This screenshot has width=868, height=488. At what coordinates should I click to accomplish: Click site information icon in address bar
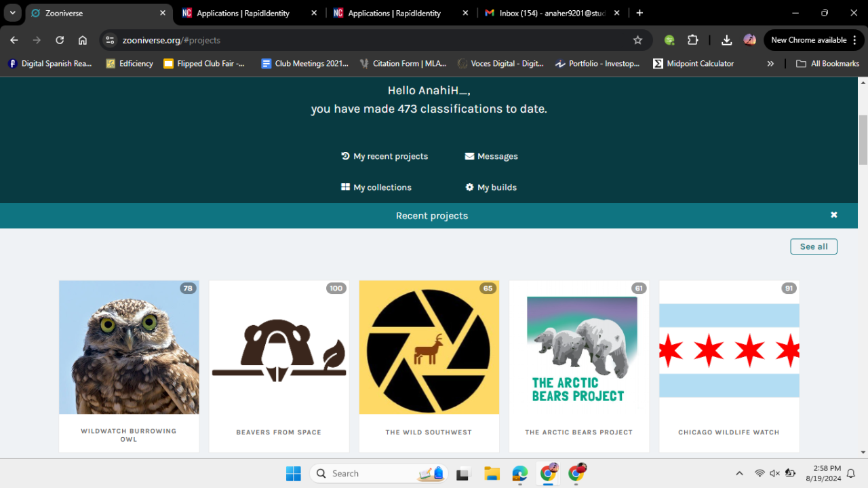[111, 40]
